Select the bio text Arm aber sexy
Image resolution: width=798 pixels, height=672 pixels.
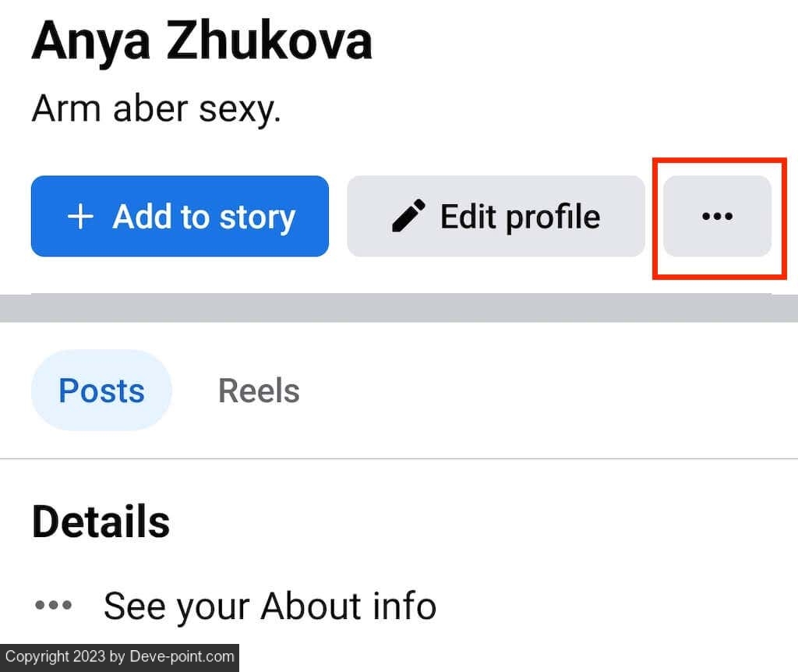click(x=156, y=109)
